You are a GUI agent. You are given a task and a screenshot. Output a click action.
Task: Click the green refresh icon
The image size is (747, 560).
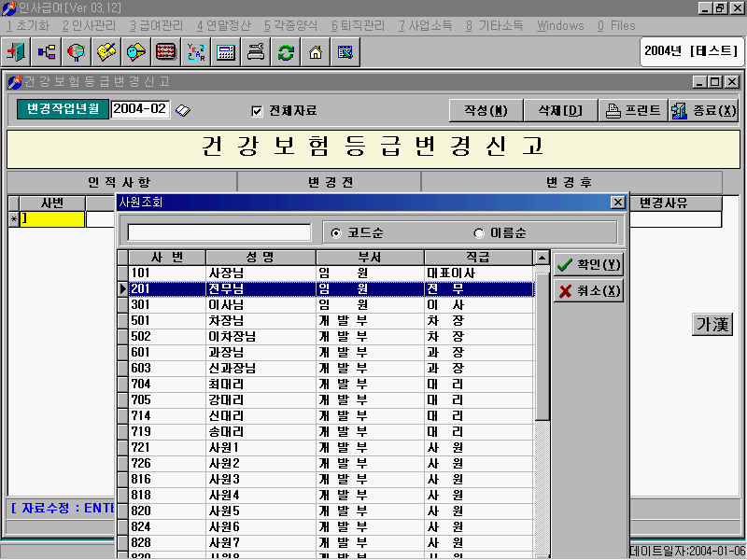(287, 53)
